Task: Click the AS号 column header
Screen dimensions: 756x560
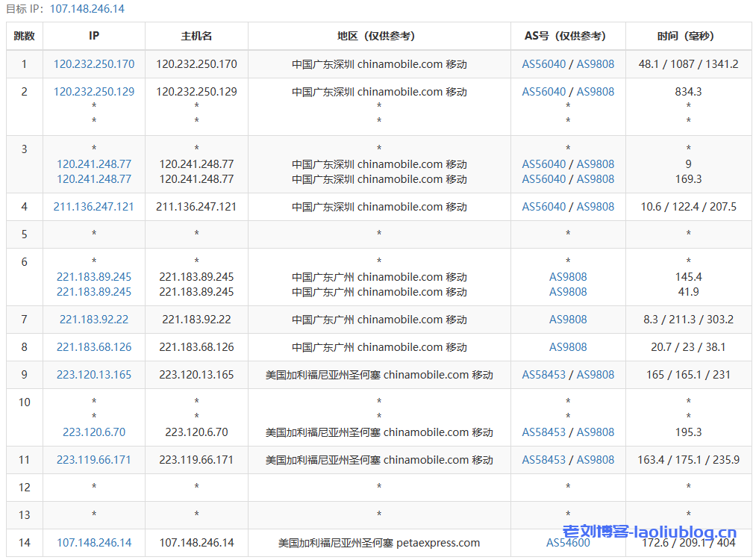Action: pyautogui.click(x=568, y=36)
